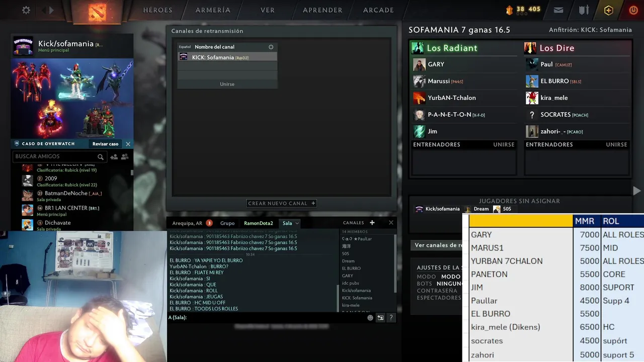Click UNIRSE under Dire Entrenadores

(616, 145)
